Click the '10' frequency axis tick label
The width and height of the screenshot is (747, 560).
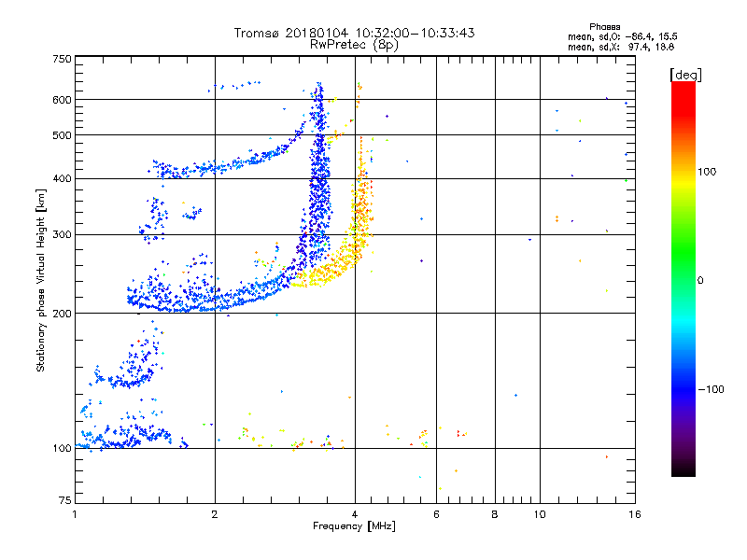coord(540,514)
